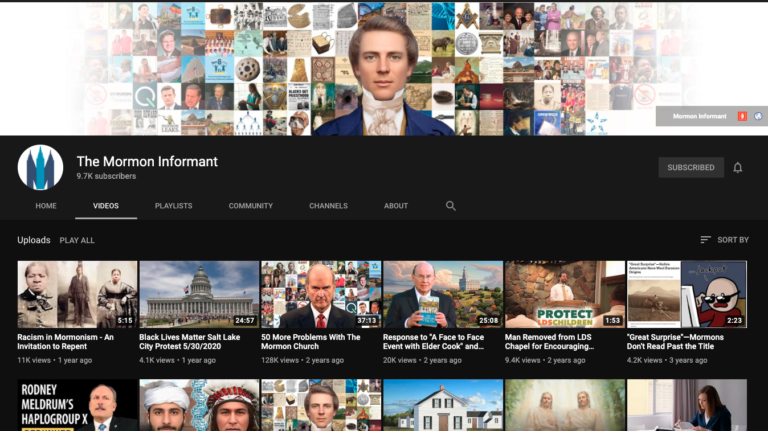This screenshot has height=431, width=768.
Task: Select the Community tab
Action: tap(250, 206)
